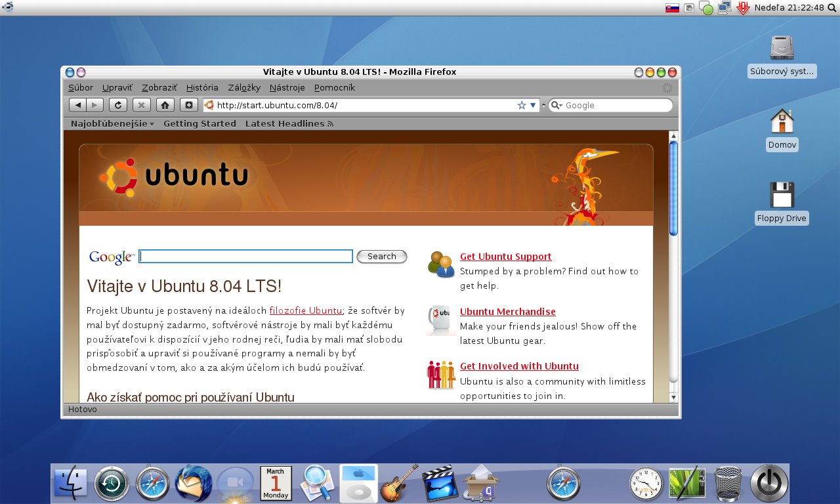
Task: Launch Time Machine from the dock
Action: pyautogui.click(x=112, y=484)
